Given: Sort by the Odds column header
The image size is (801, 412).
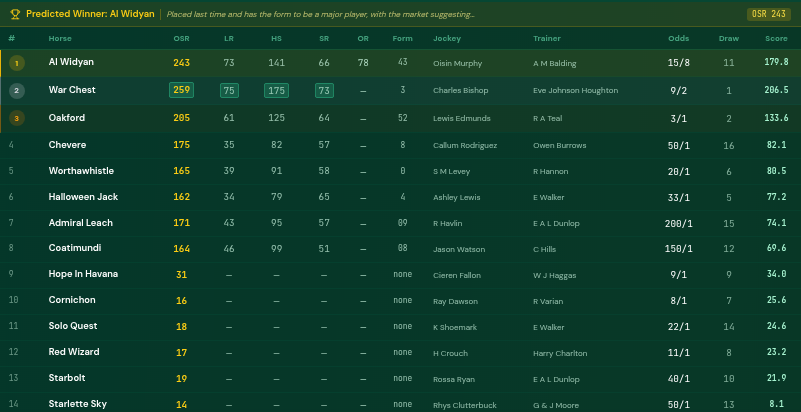Looking at the screenshot, I should pos(678,38).
